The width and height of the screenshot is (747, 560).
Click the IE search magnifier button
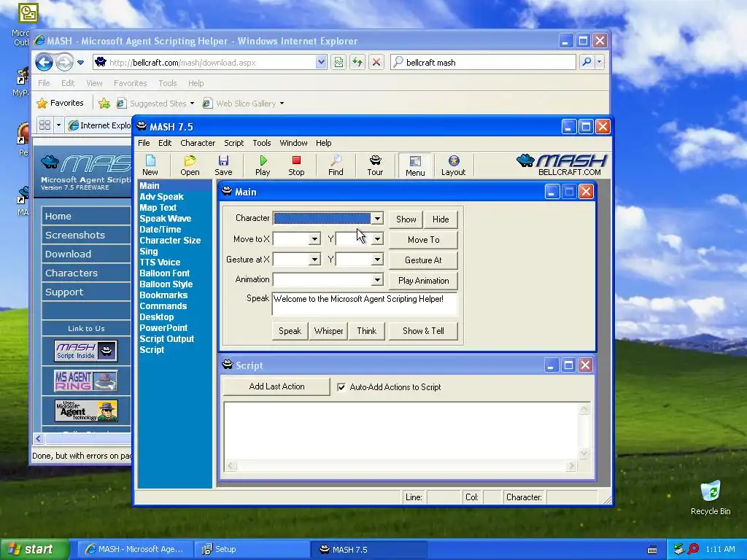(x=587, y=62)
